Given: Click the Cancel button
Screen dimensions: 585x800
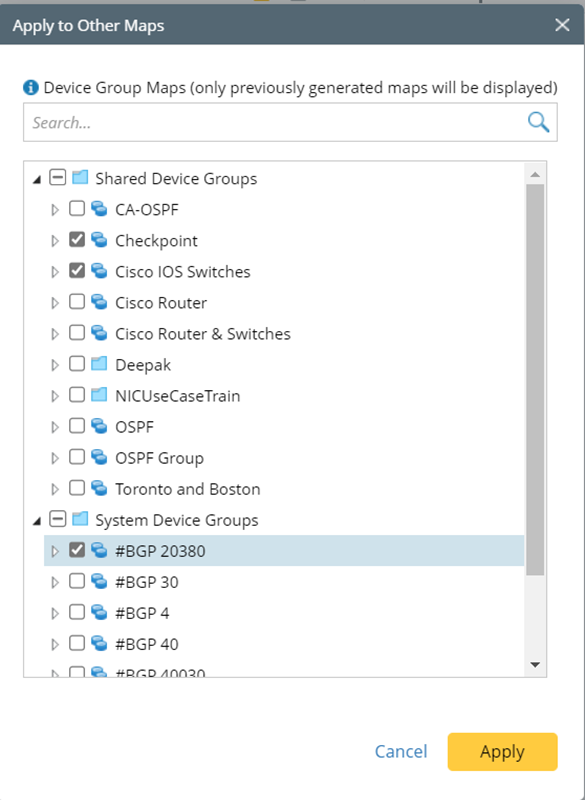Looking at the screenshot, I should coord(401,752).
